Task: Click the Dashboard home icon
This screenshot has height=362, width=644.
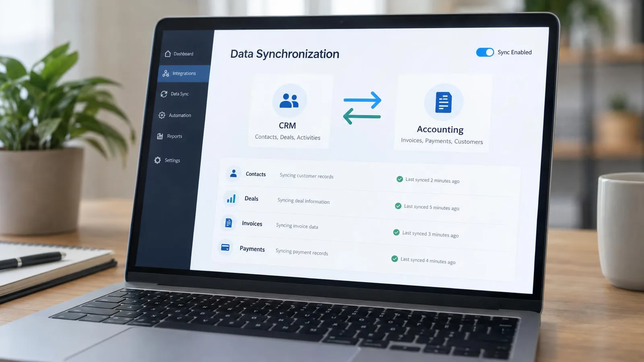Action: [168, 54]
